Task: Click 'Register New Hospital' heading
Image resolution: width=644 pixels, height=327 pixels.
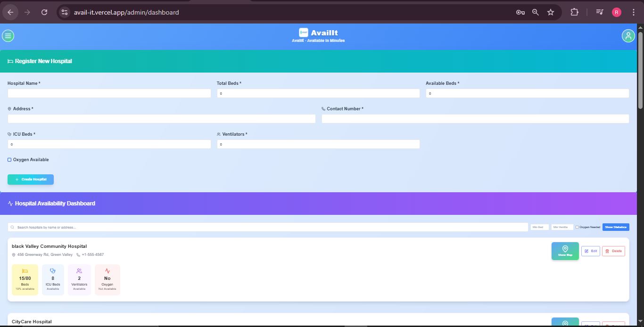Action: point(43,61)
